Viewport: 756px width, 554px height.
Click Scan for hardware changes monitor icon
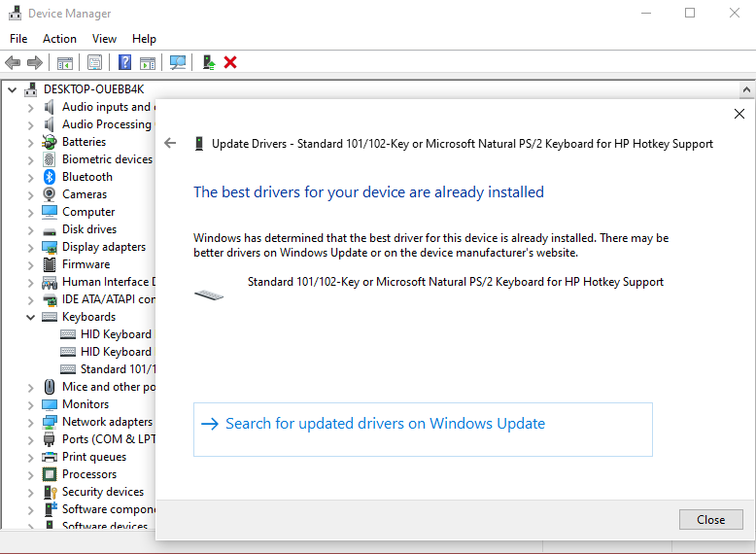coord(178,62)
